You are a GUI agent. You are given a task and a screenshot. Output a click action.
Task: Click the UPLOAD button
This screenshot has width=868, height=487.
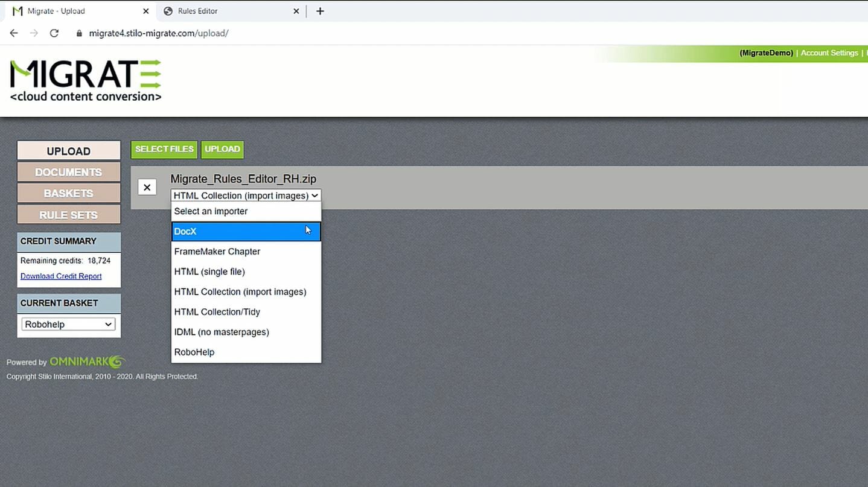coord(222,149)
